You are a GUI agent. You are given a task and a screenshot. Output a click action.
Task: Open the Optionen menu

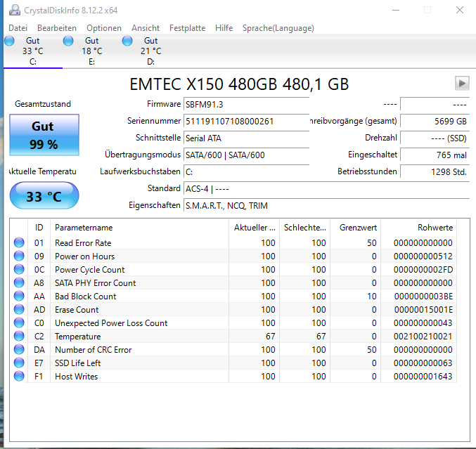[104, 28]
